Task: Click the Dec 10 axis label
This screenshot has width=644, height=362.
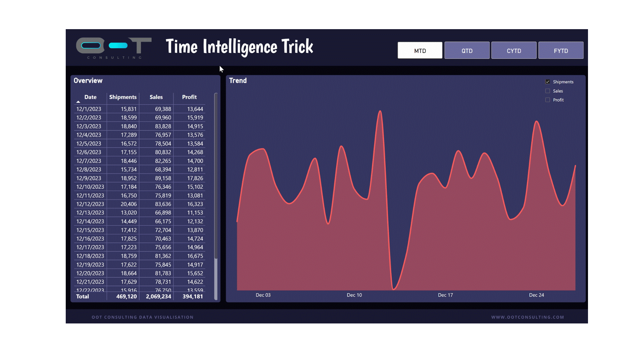Action: tap(354, 295)
